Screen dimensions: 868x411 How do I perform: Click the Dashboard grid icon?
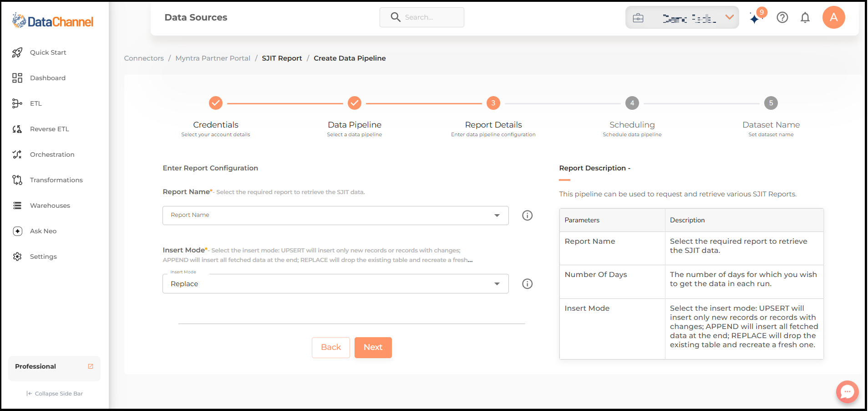[x=17, y=78]
